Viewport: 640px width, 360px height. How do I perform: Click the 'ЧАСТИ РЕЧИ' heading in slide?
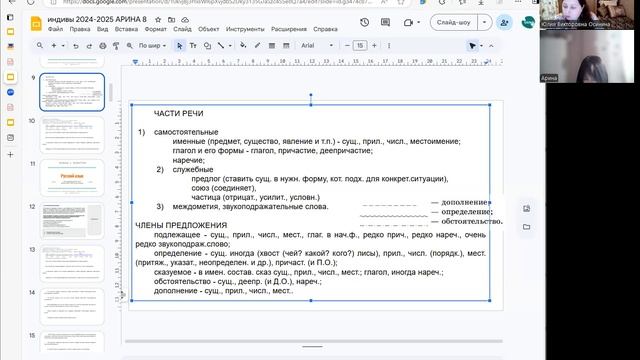pos(178,113)
